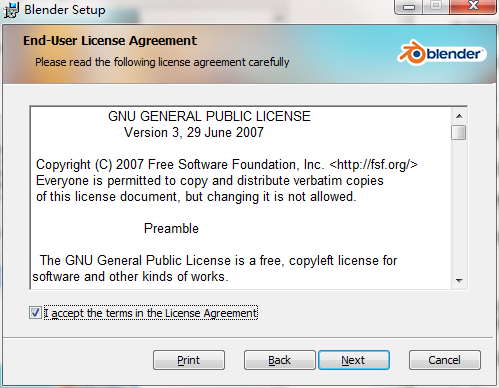
Task: Click the empty scrollbar track below the thumb
Action: 459,207
